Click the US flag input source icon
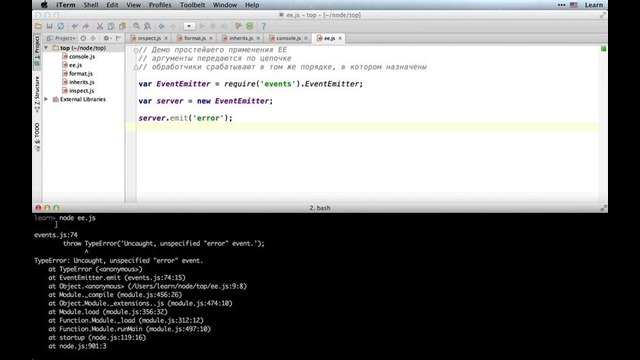Screen dimensions: 640x360 pos(573,5)
